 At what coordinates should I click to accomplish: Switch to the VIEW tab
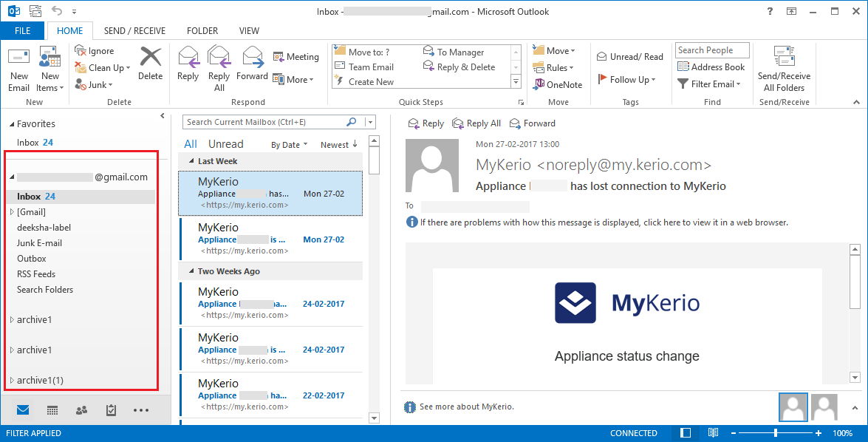point(249,31)
